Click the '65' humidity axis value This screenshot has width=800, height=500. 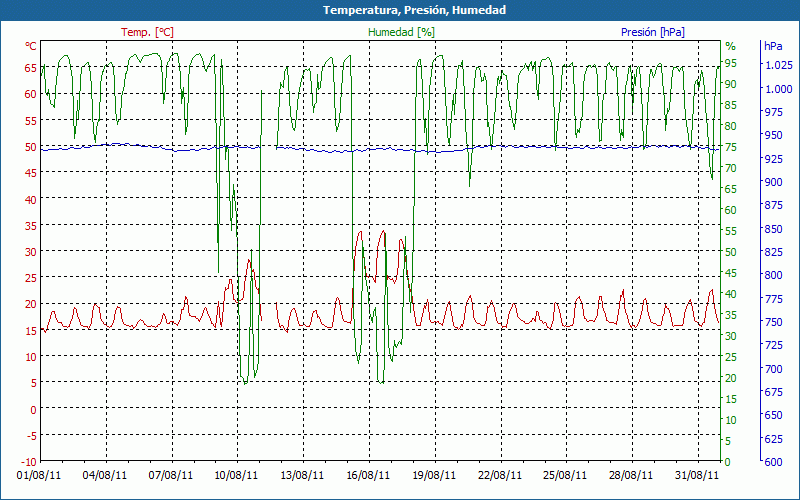pyautogui.click(x=731, y=189)
